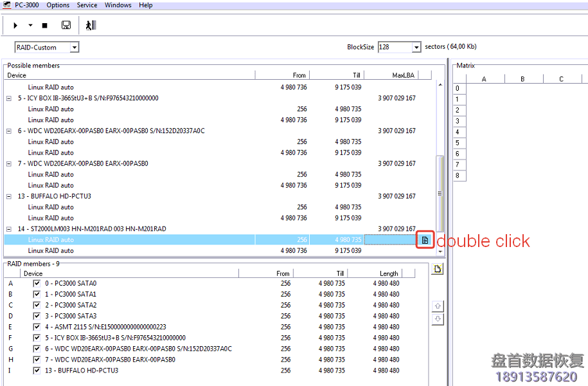
Task: Move RAID member up with the up arrow
Action: coord(438,306)
